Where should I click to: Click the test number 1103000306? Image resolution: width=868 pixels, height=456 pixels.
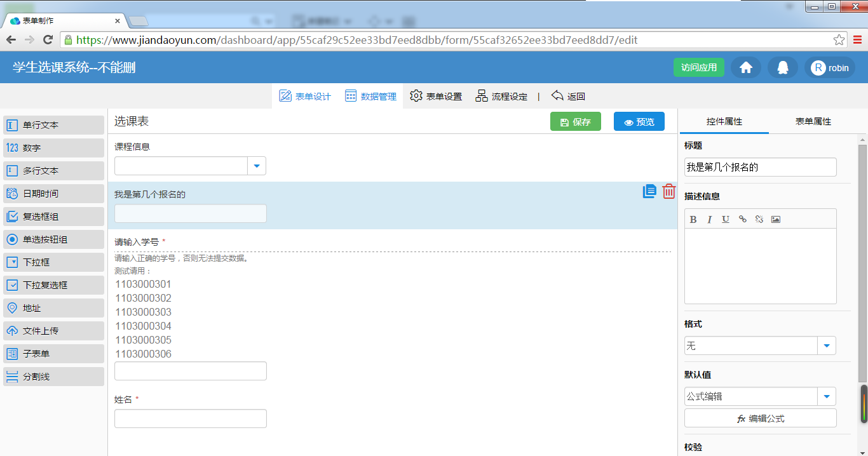144,354
